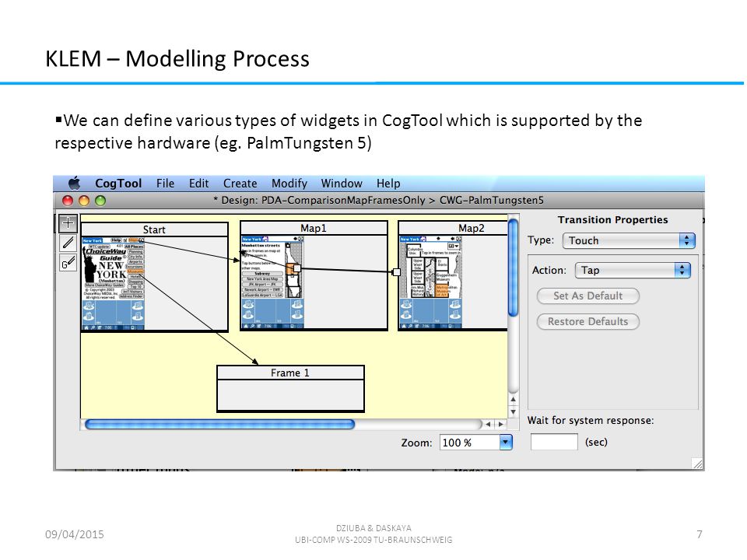Open the Help menu
Image resolution: width=747 pixels, height=560 pixels.
(x=388, y=184)
